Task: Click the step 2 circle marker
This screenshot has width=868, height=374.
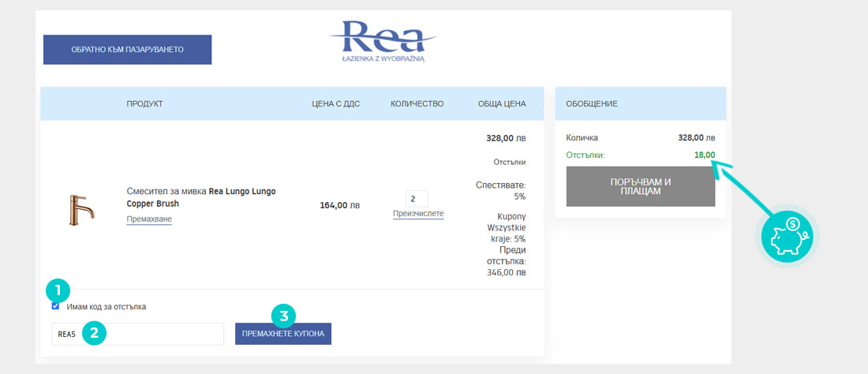Action: 94,333
